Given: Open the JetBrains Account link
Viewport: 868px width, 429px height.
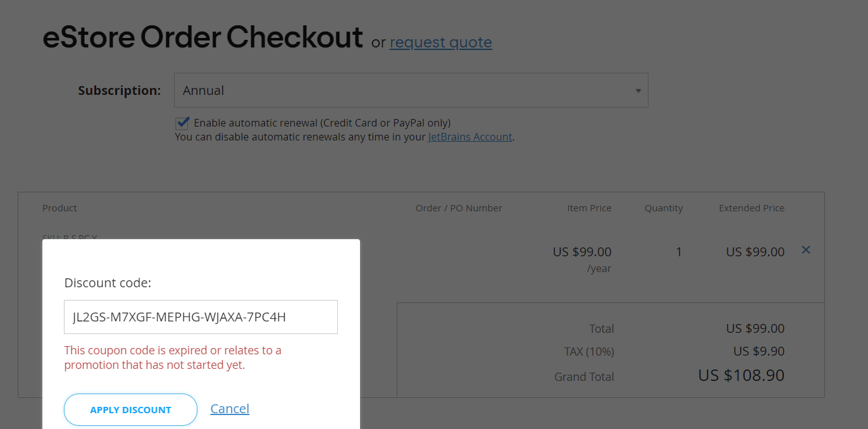Looking at the screenshot, I should coord(470,137).
